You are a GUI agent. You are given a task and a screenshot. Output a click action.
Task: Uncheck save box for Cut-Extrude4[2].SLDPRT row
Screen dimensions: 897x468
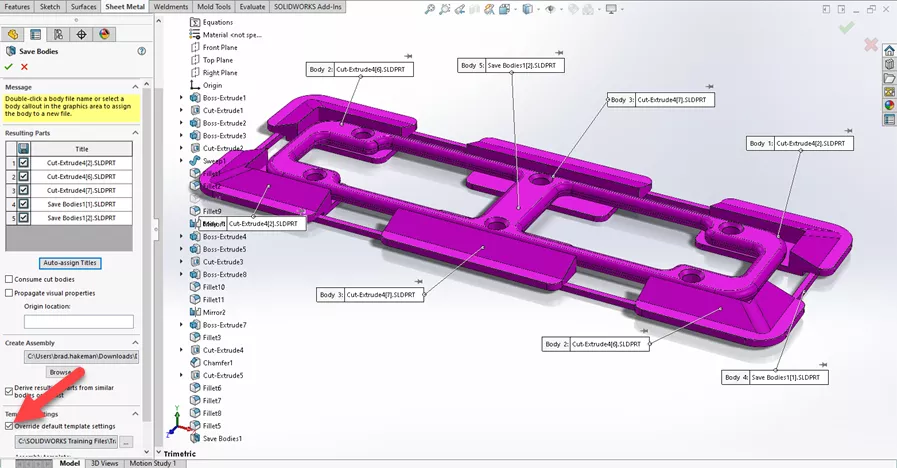[23, 162]
